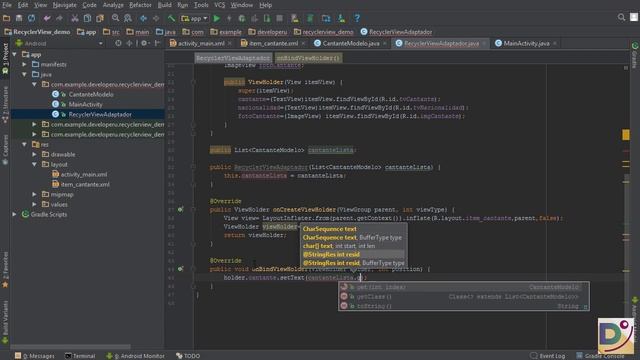640x360 pixels.
Task: Navigate Back with the left arrow icon
Action: (143, 18)
